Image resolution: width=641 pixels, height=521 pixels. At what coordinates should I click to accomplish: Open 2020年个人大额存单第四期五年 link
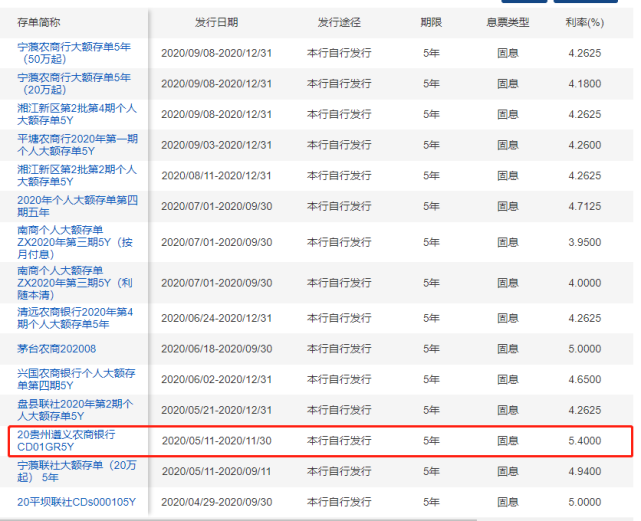point(77,206)
